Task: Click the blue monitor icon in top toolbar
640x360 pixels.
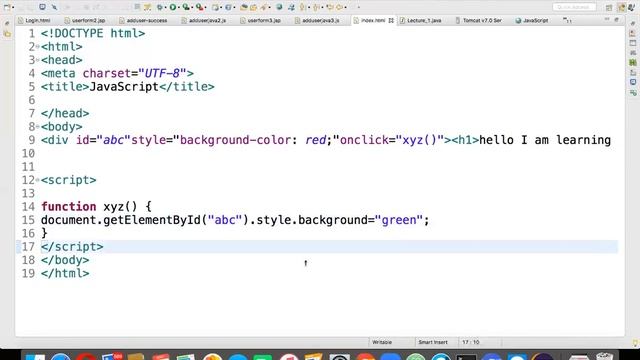Action: 42,7
